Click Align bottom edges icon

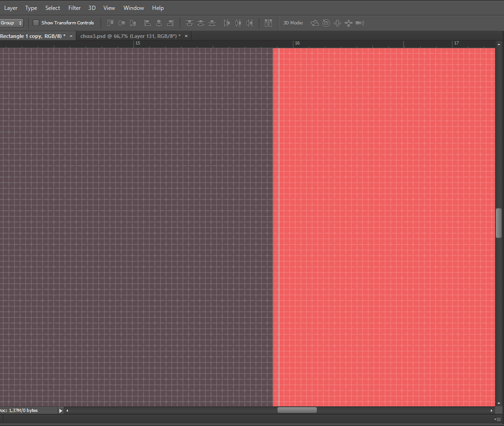133,23
